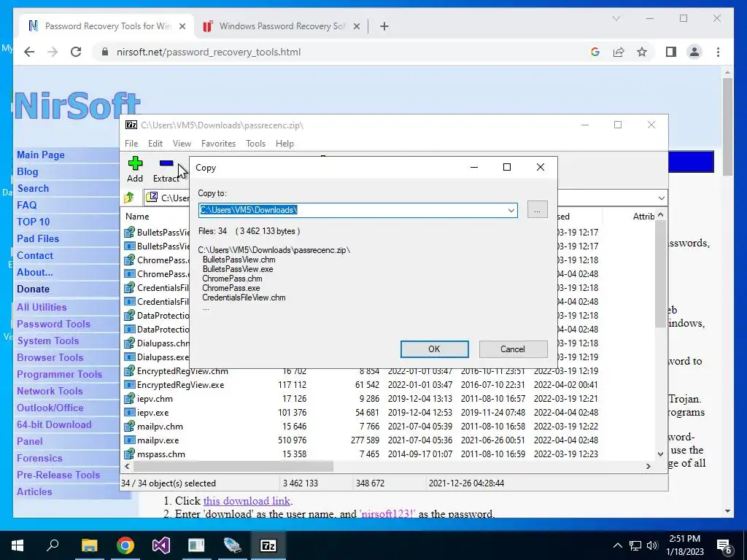Open the Main Page link in sidebar
This screenshot has width=747, height=560.
[x=41, y=155]
